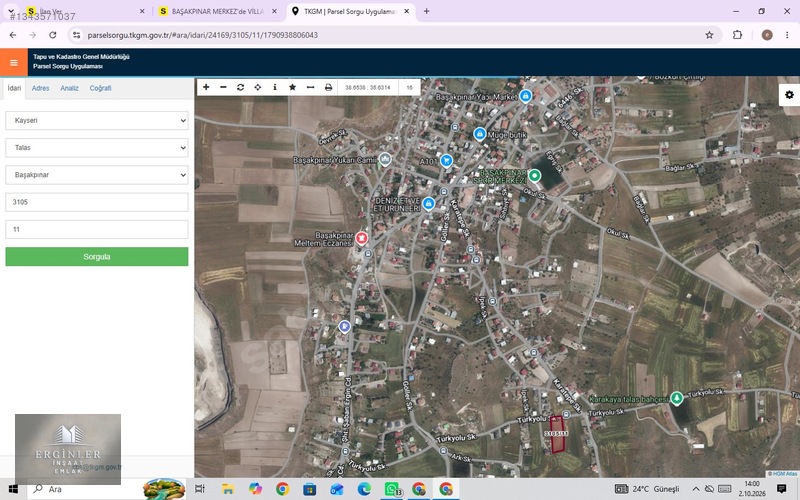This screenshot has width=800, height=500.
Task: Open parcel info tool (i icon)
Action: pyautogui.click(x=275, y=87)
